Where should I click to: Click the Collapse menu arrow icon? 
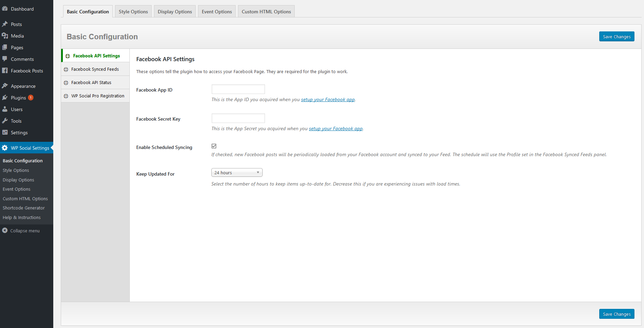click(x=5, y=230)
